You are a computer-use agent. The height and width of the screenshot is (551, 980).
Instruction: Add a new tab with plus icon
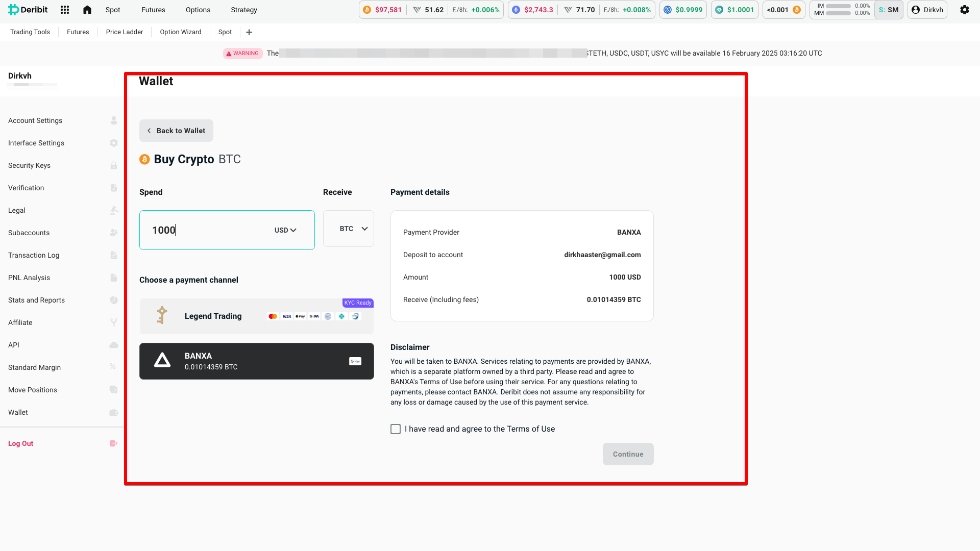click(x=249, y=32)
